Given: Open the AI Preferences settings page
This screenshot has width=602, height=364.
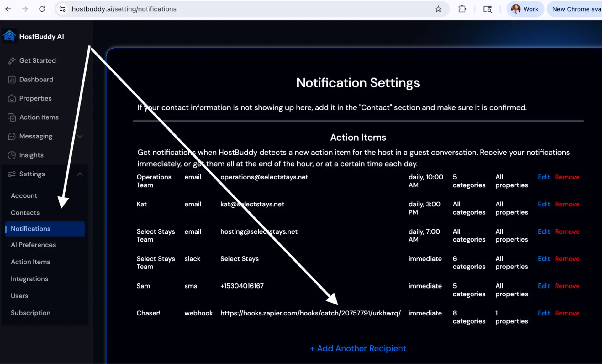Looking at the screenshot, I should [34, 245].
